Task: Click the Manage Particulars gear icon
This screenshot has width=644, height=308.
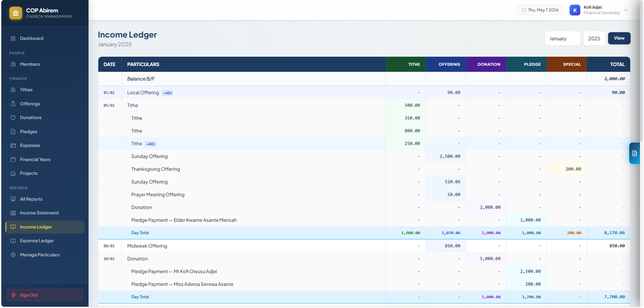Action: 13,255
